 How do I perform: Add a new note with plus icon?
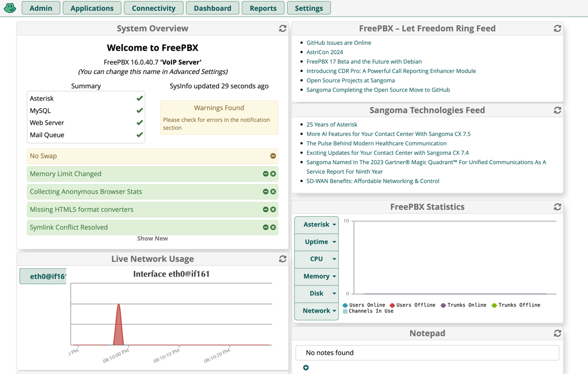point(306,368)
